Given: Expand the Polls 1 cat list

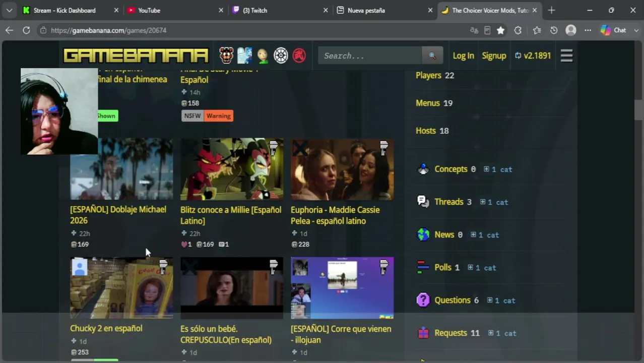Looking at the screenshot, I should coord(482,268).
